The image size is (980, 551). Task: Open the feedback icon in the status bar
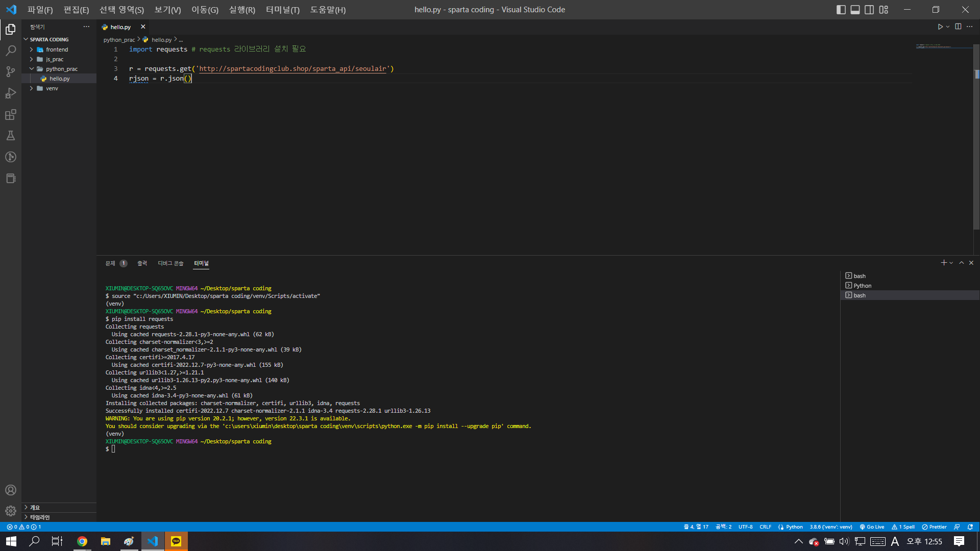957,527
